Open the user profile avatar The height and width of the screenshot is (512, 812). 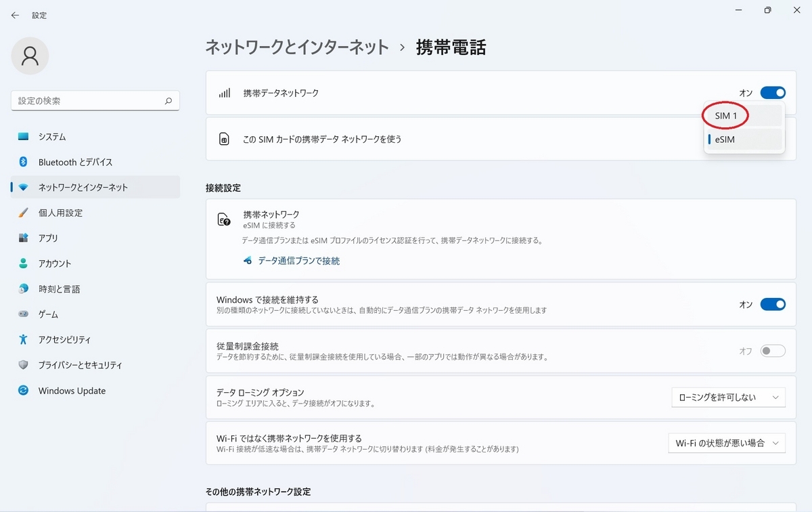[30, 56]
